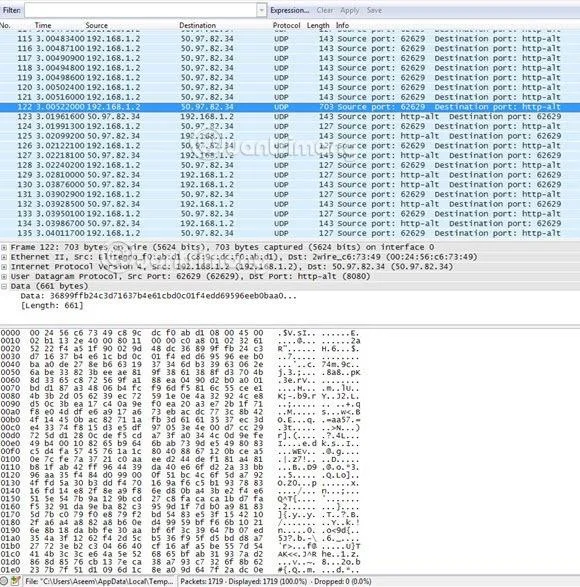The image size is (580, 587).
Task: Select packet number 115 in the list
Action: point(290,39)
